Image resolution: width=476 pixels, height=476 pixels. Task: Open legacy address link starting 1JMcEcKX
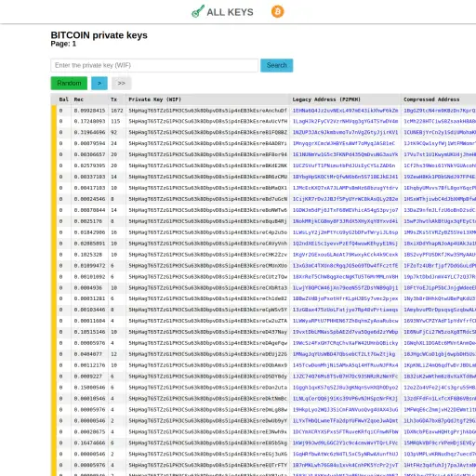(346, 188)
